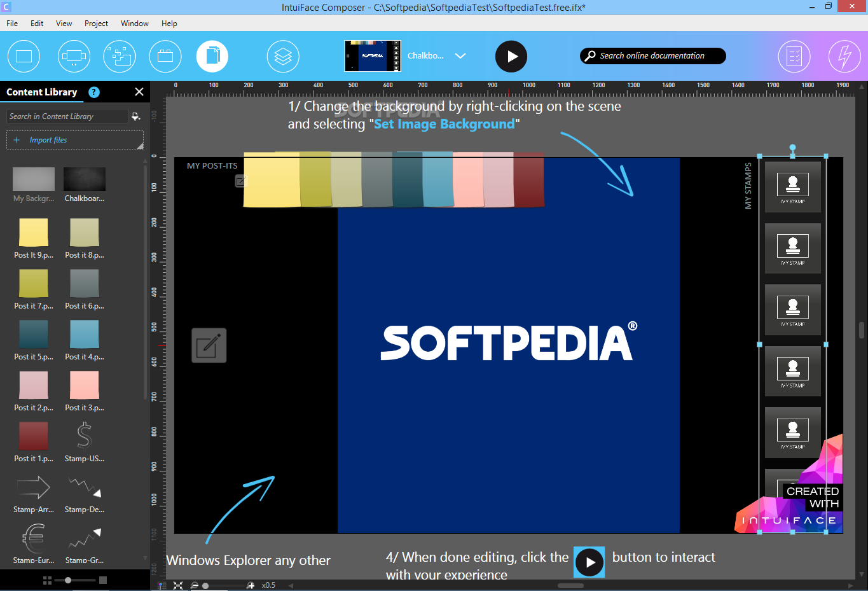Select the Post It 9.p... yellow note
The width and height of the screenshot is (868, 591).
click(34, 238)
